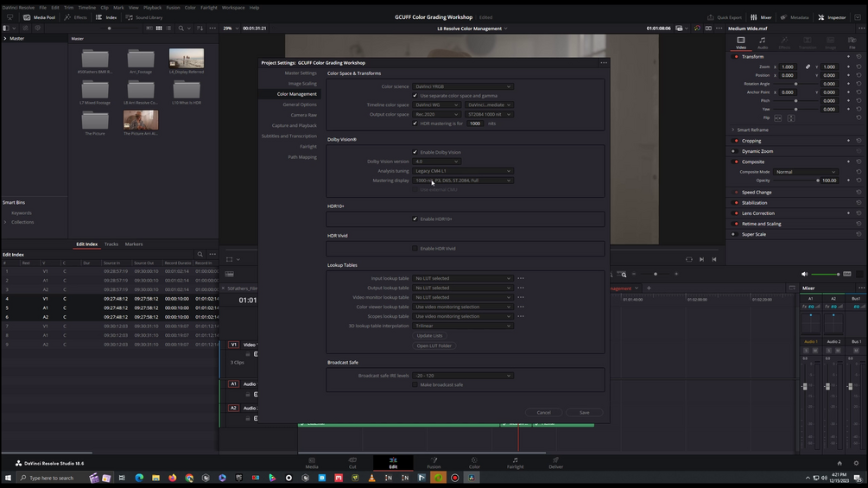Go to the Cut page
Viewport: 868px width, 488px height.
click(352, 463)
